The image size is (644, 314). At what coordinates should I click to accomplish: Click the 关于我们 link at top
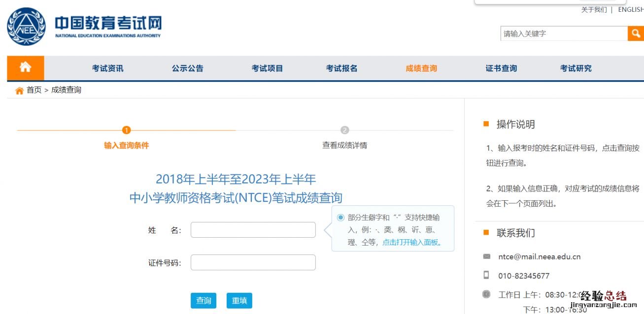594,9
